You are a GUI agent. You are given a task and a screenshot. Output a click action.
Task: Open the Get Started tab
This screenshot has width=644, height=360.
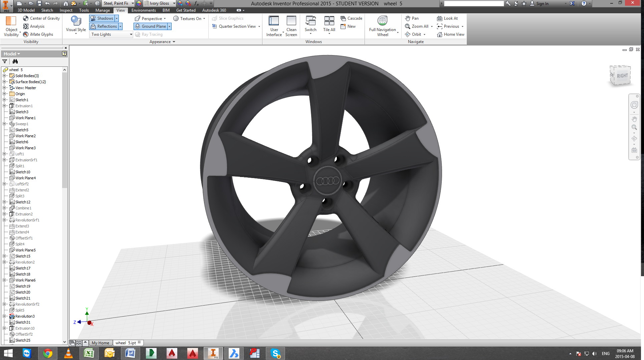pyautogui.click(x=186, y=10)
